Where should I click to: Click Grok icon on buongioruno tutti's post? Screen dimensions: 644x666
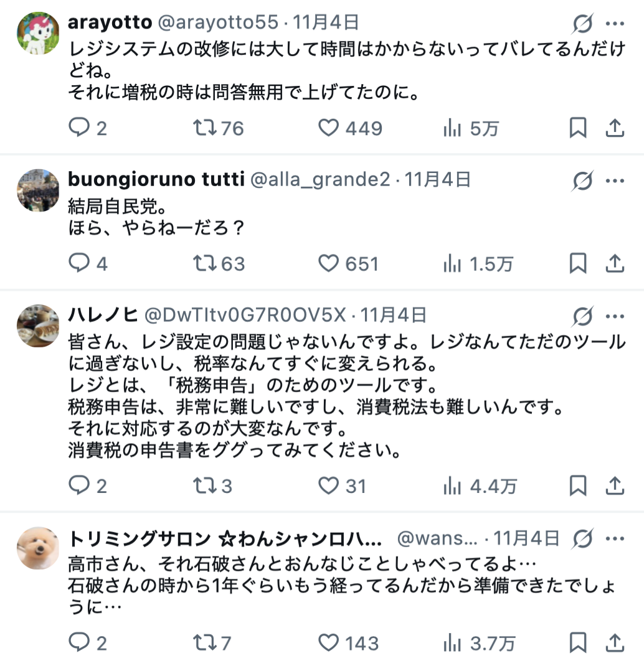pos(582,181)
